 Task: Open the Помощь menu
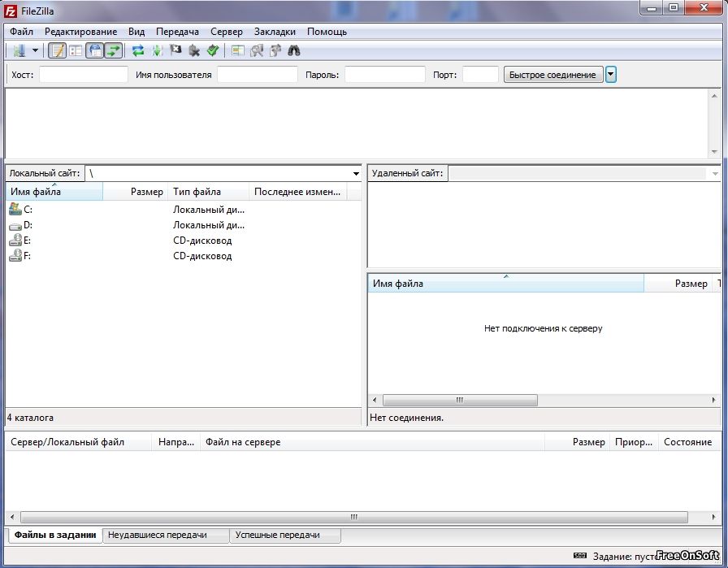(x=327, y=32)
